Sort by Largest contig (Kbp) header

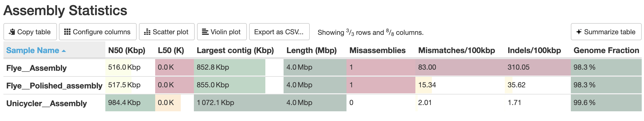[235, 51]
